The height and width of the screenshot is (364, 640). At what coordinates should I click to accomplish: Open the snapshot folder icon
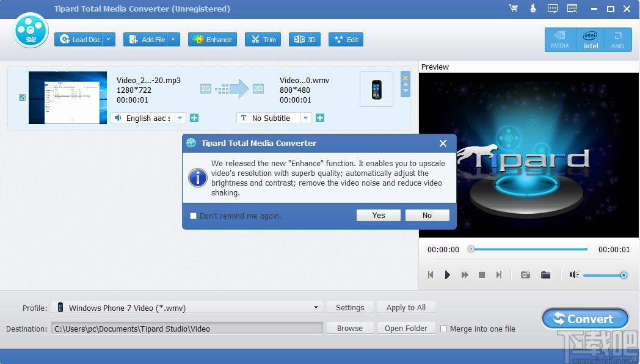click(546, 275)
